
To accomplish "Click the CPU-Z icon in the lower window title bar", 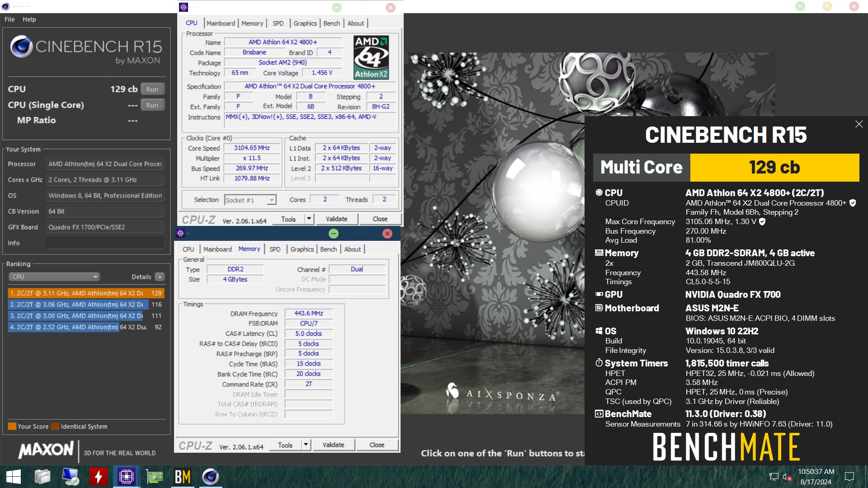I will pos(180,233).
